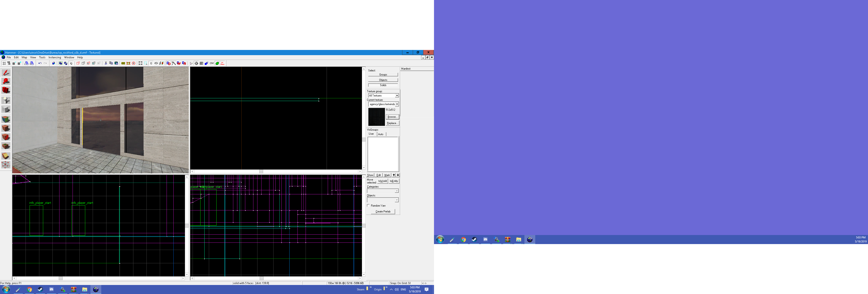Click the toEntity button
This screenshot has height=294, width=868.
[394, 181]
